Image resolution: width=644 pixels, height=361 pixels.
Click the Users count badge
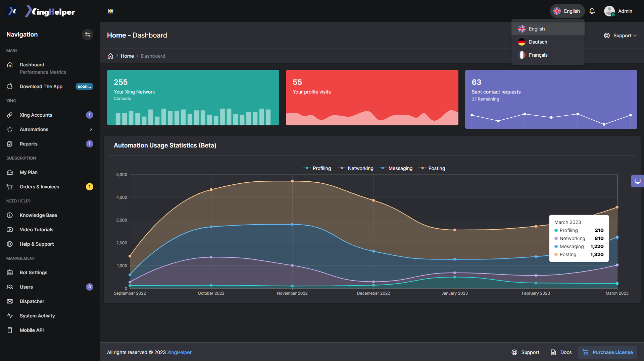[x=90, y=287]
